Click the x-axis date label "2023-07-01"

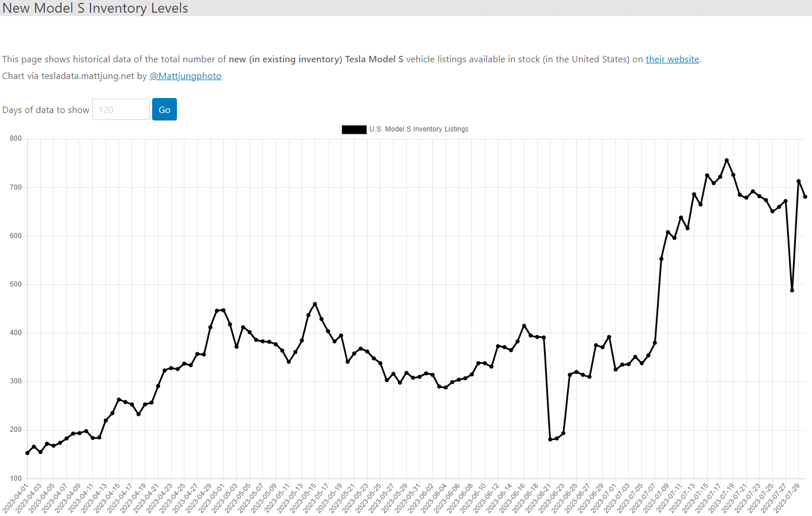point(603,497)
